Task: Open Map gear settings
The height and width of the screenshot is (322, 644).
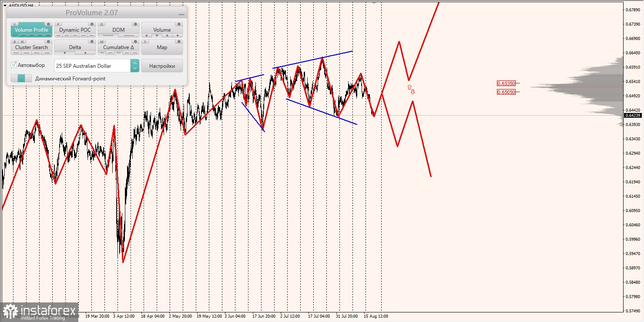Action: [x=179, y=41]
